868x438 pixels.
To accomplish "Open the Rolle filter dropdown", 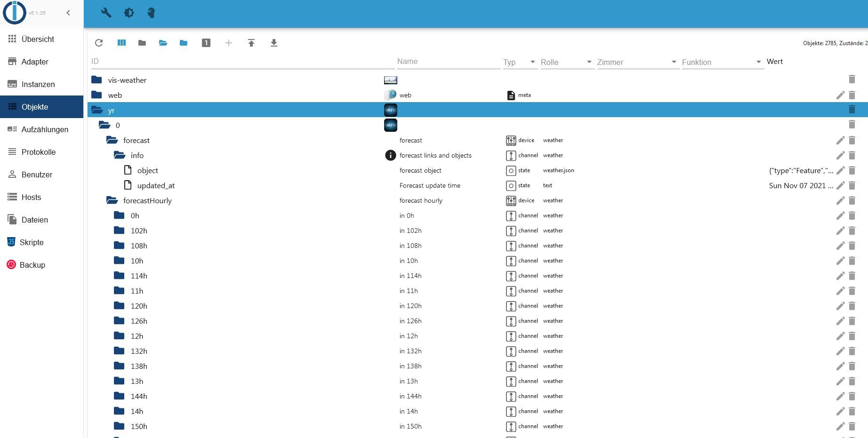I will pyautogui.click(x=567, y=62).
